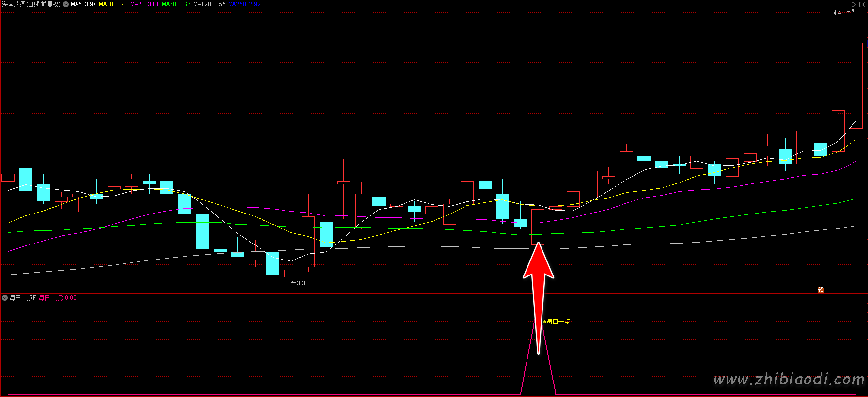Toggle the side panel icon at top right
This screenshot has height=397, width=868.
click(863, 4)
